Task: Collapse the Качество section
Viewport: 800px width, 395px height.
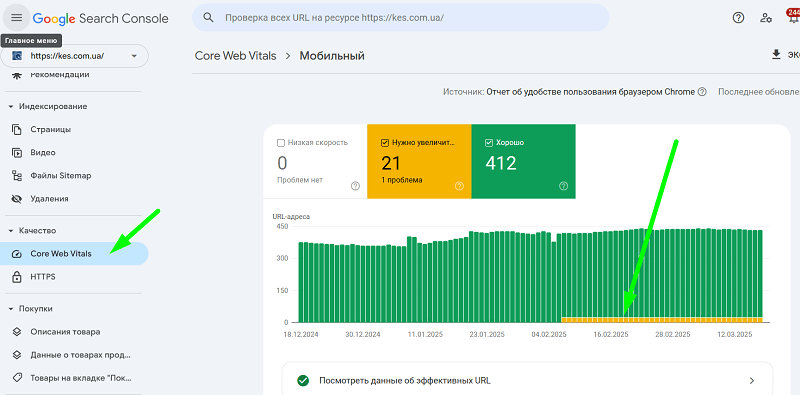Action: click(x=11, y=231)
